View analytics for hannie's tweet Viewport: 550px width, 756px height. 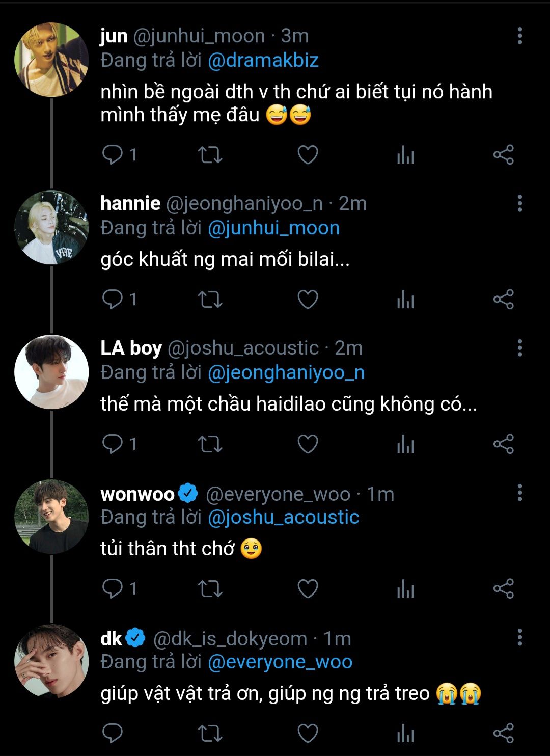point(405,300)
